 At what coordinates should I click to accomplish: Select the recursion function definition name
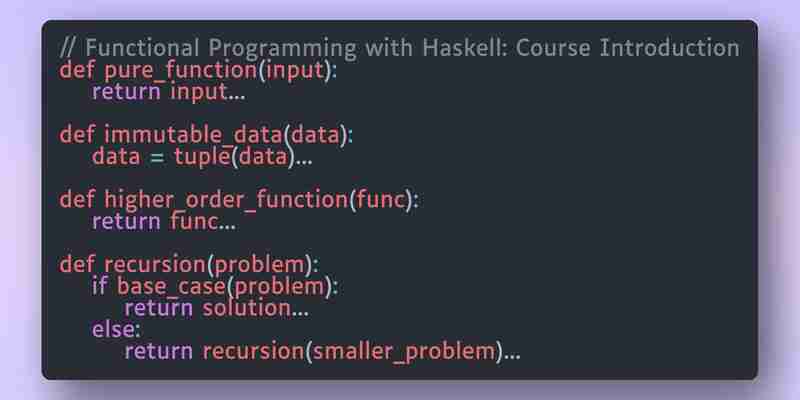click(155, 265)
